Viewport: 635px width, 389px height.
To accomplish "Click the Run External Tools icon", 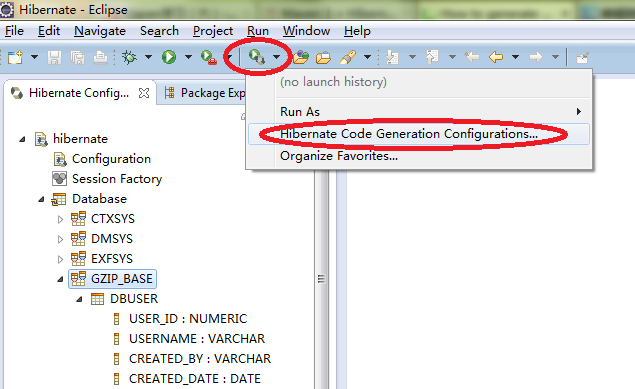I will tap(209, 57).
